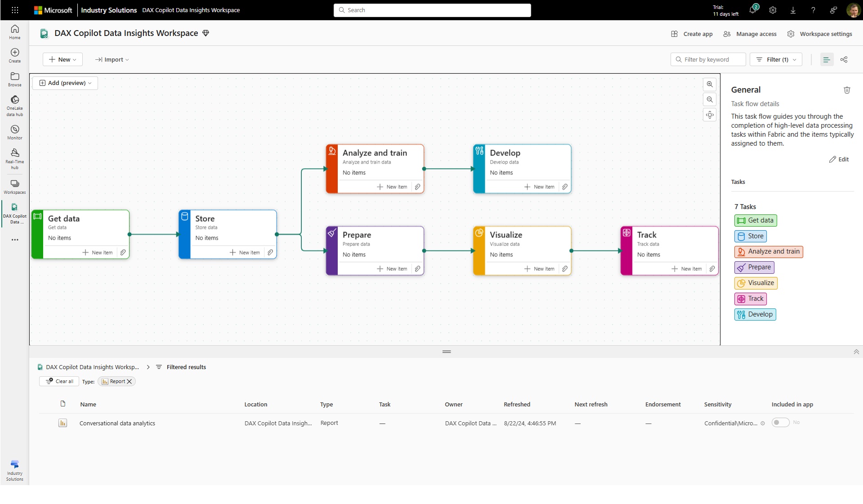Click the Edit button in Task flow details

pos(839,159)
